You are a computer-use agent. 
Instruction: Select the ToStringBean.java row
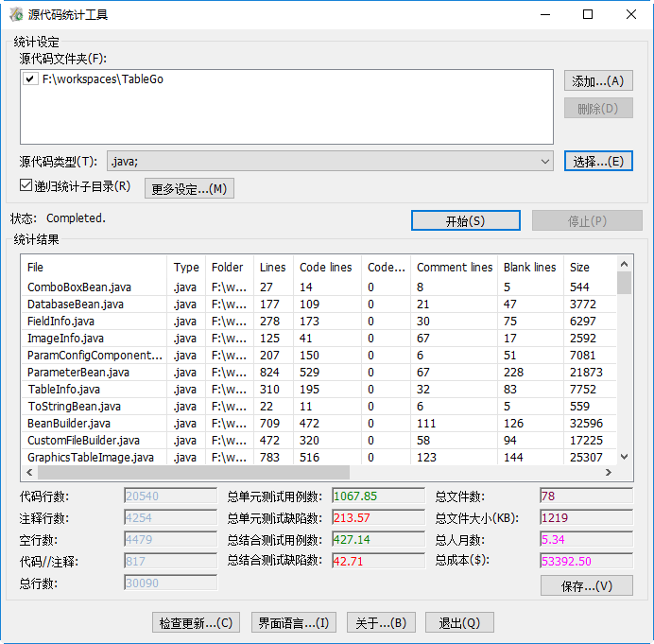[x=319, y=407]
